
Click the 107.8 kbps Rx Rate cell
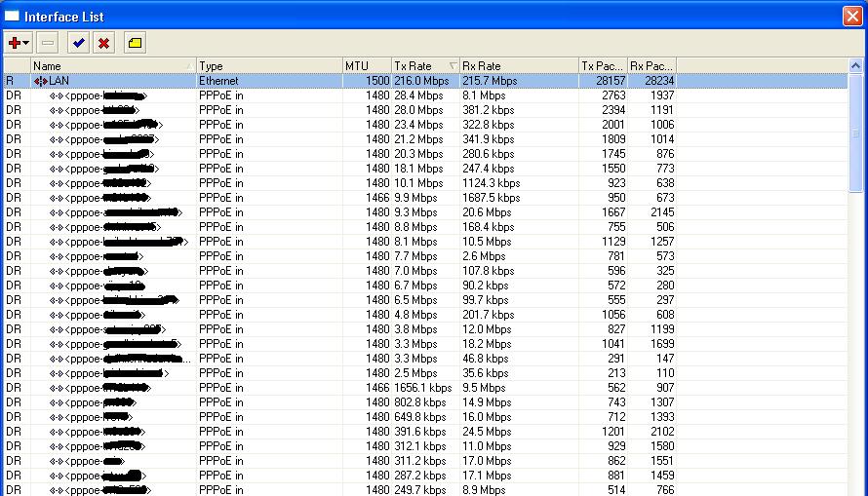coord(489,271)
